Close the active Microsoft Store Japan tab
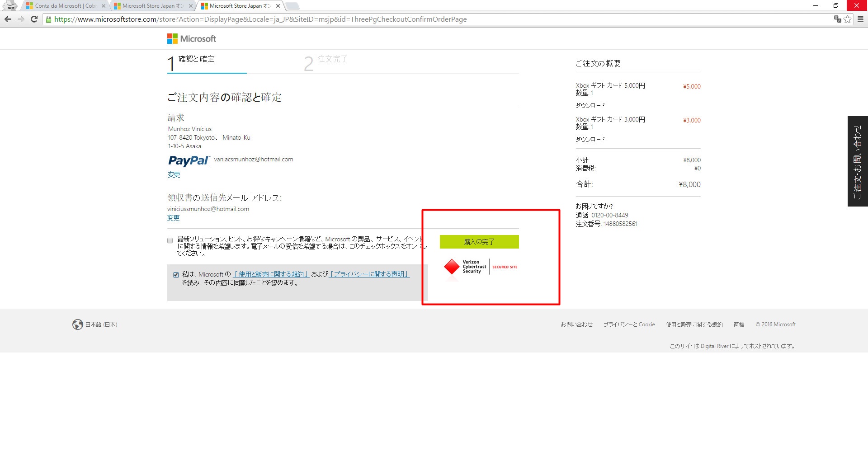868x470 pixels. (x=278, y=6)
